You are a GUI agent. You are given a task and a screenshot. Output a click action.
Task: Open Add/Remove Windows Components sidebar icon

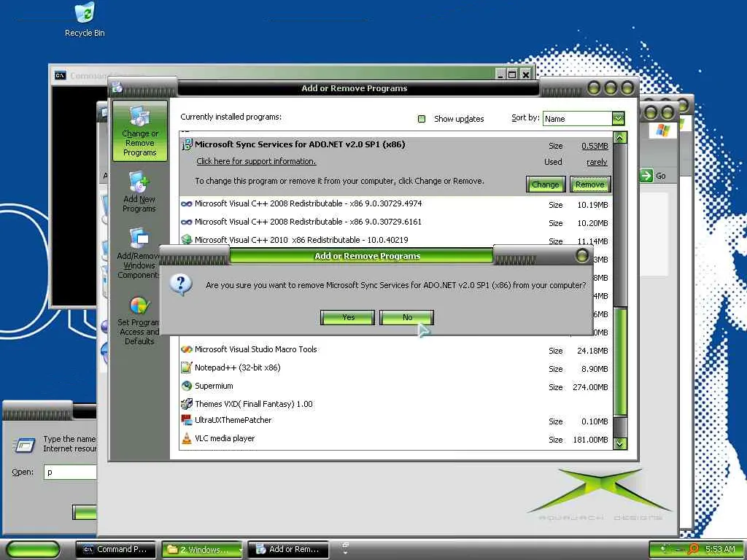pos(139,253)
